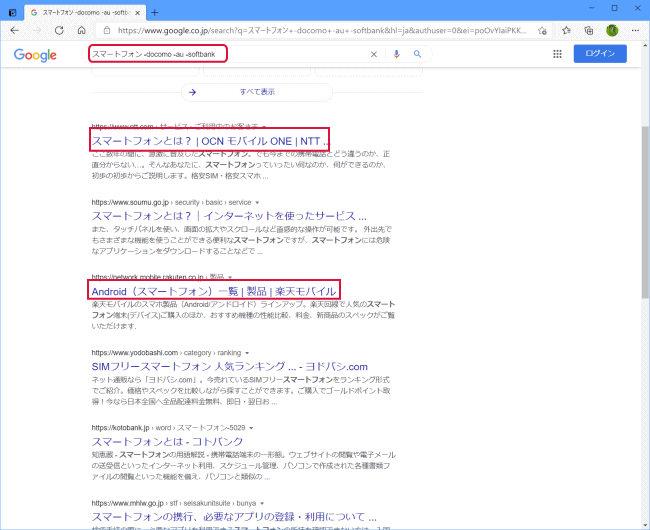Close the Google search tab
Image resolution: width=650 pixels, height=530 pixels.
coord(138,13)
